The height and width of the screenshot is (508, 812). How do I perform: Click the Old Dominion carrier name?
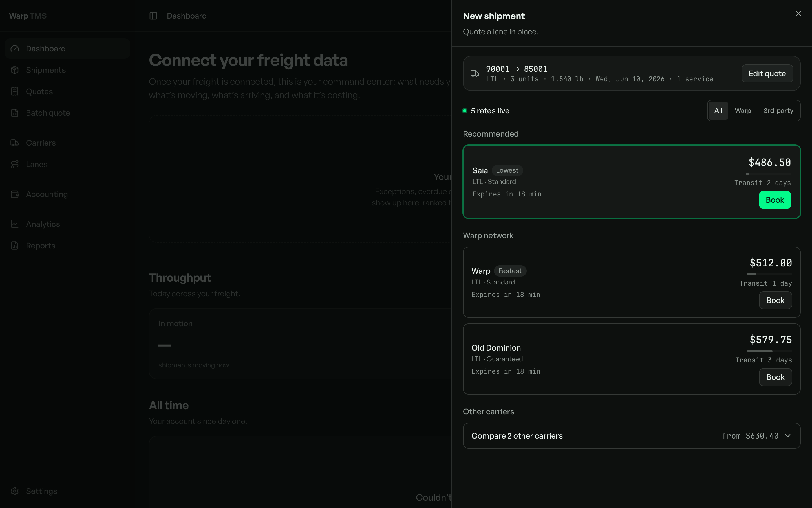(x=496, y=348)
